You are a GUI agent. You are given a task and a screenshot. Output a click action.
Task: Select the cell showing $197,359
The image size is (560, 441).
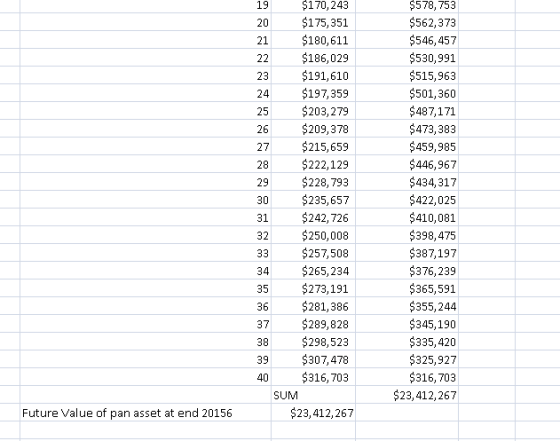coord(314,93)
